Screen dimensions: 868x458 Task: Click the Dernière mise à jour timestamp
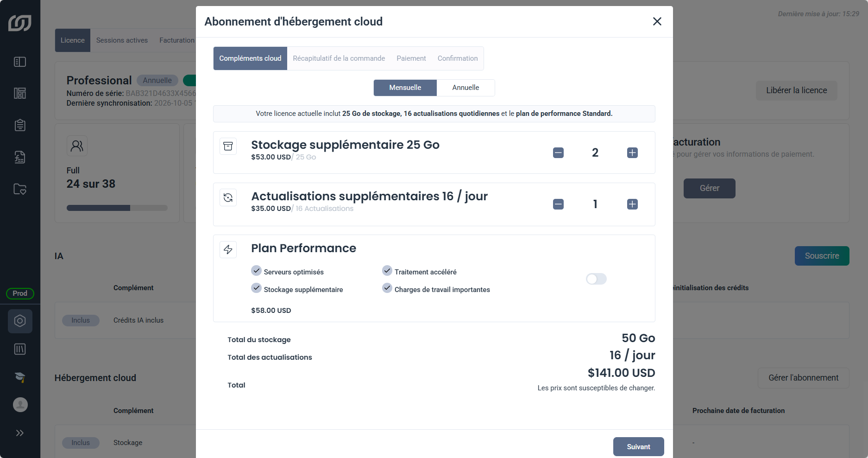pyautogui.click(x=818, y=14)
